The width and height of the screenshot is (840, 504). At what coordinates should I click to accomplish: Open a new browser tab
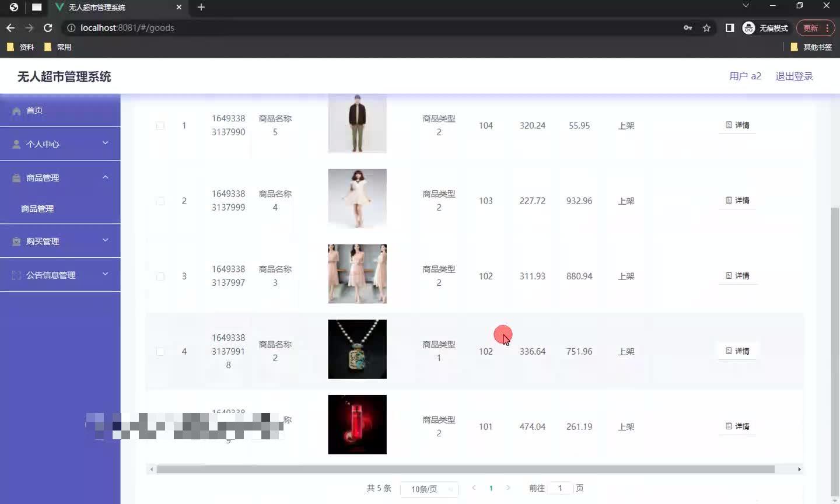[201, 7]
